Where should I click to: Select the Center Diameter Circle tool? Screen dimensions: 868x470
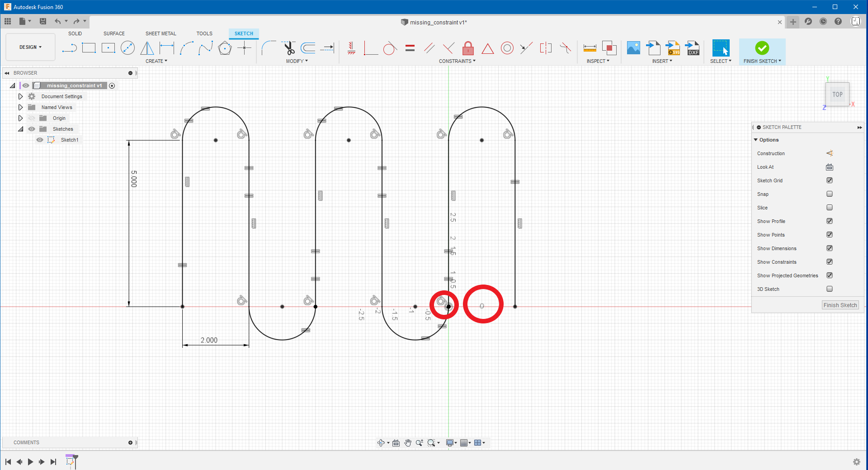(128, 48)
